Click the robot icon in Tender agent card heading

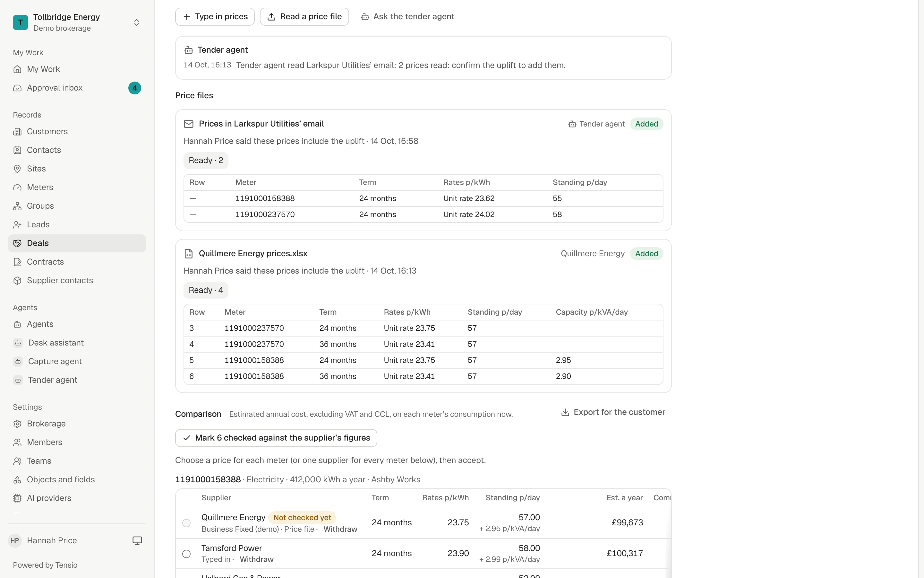coord(189,50)
